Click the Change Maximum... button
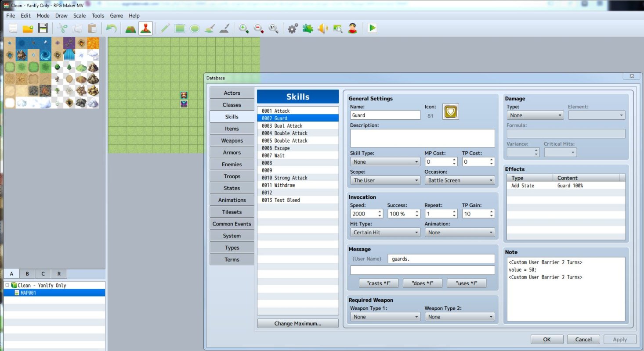The image size is (644, 351). 298,323
